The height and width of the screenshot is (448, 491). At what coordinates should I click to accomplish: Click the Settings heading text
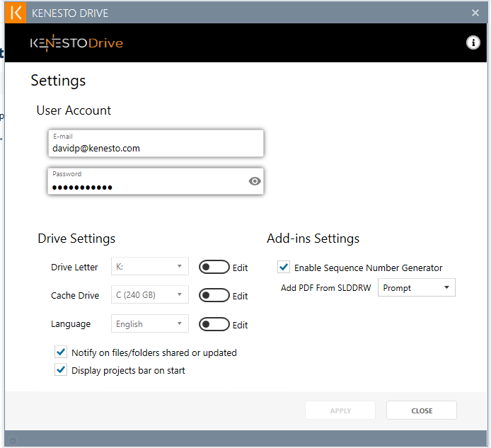[x=58, y=81]
